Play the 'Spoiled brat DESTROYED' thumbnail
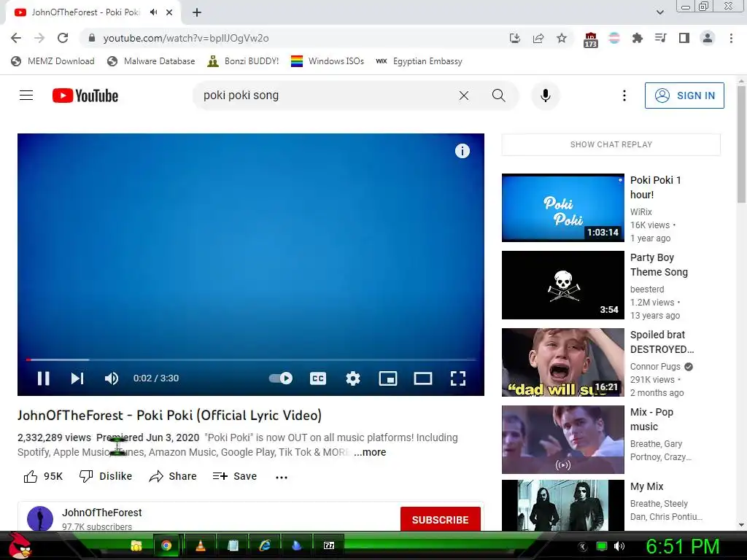747x560 pixels. click(x=562, y=362)
